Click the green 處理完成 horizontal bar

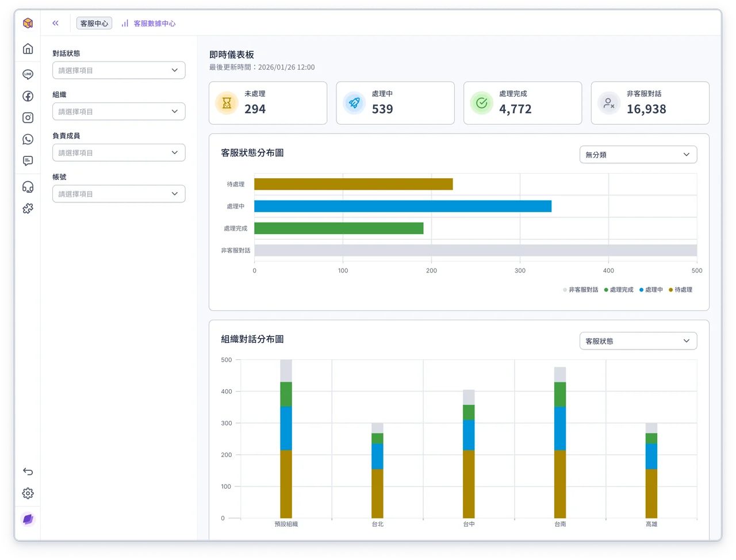click(x=339, y=228)
